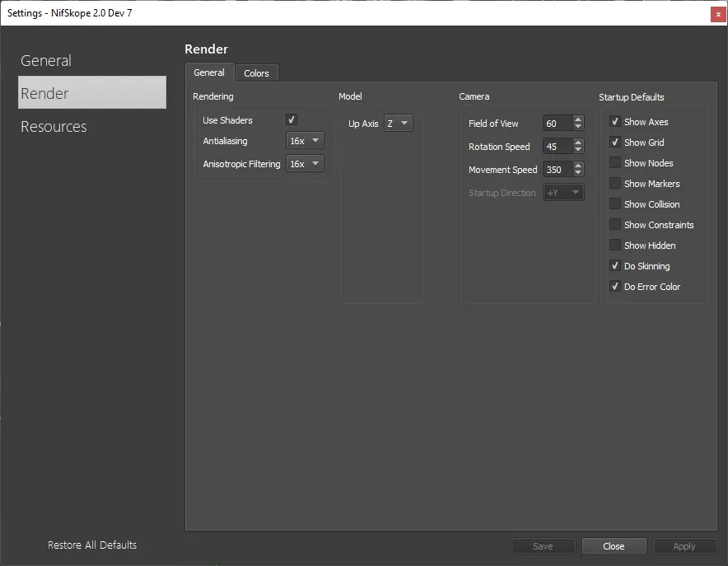
Task: Click the Movement Speed input field
Action: pyautogui.click(x=558, y=170)
